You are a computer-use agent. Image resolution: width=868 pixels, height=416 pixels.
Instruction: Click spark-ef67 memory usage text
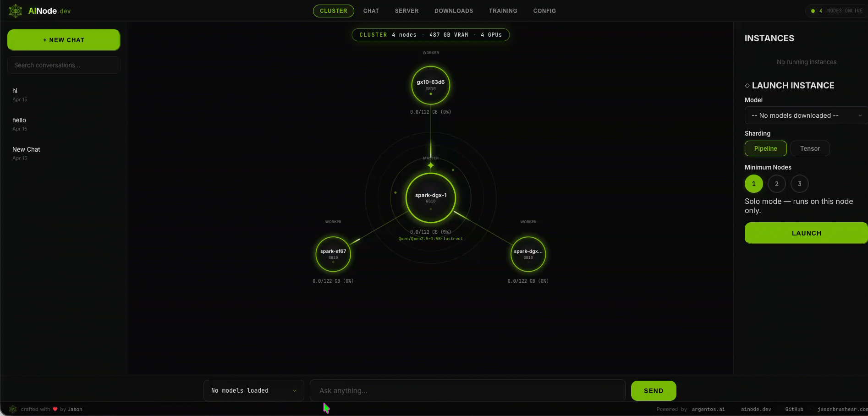[x=333, y=281]
